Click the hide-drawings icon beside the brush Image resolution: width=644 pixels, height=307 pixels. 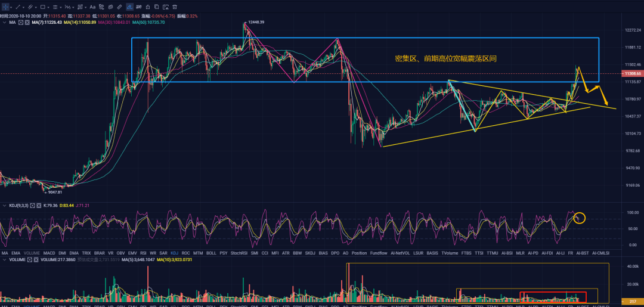click(x=139, y=7)
